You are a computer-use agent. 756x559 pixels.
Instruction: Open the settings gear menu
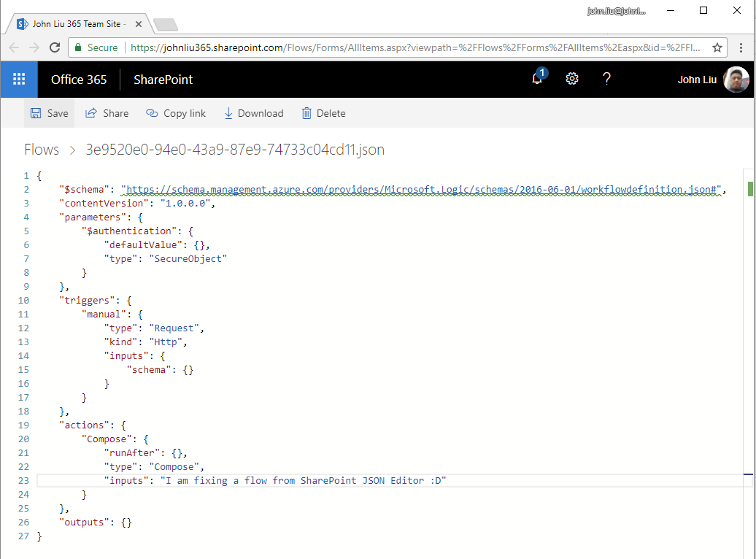[572, 79]
